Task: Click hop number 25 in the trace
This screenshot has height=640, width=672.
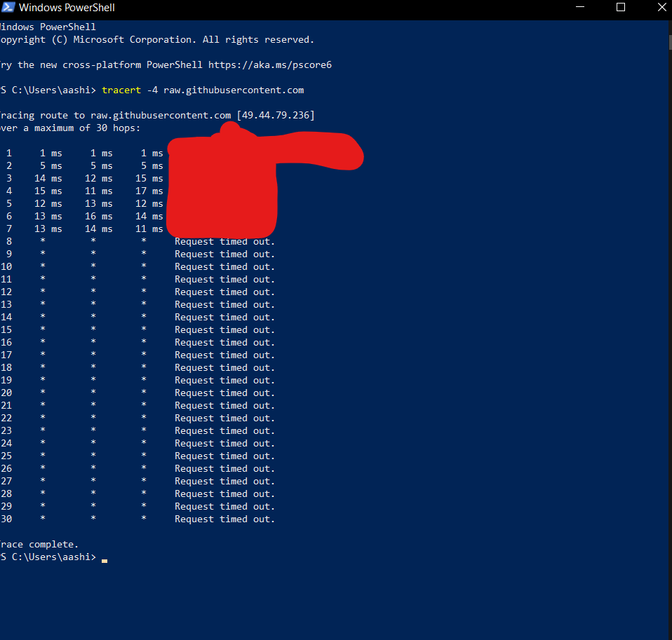Action: 6,456
